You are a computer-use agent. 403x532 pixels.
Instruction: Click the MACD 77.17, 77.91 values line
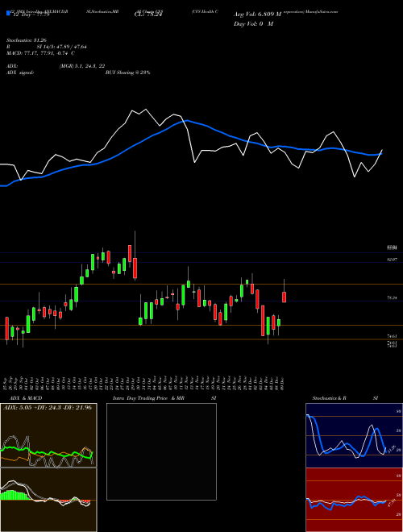40,53
